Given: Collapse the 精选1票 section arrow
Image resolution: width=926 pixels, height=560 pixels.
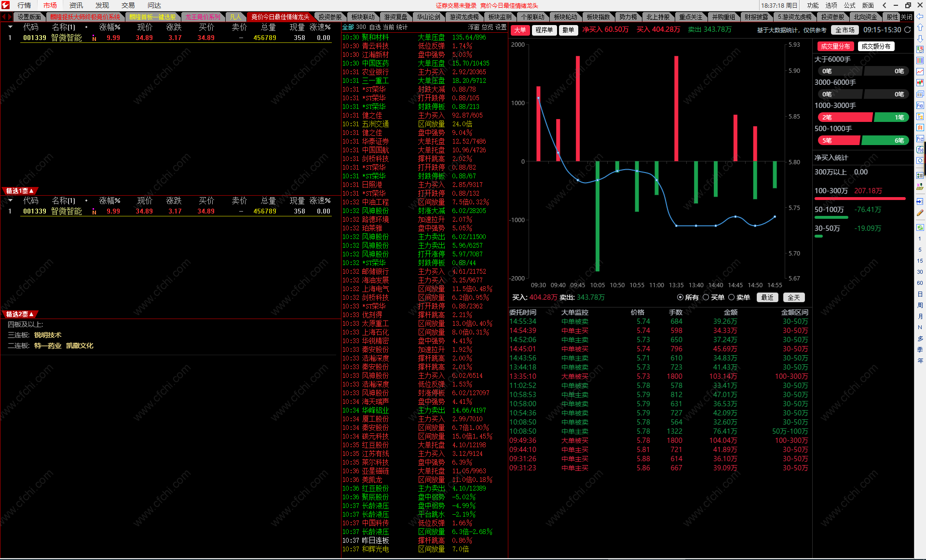Looking at the screenshot, I should point(32,191).
